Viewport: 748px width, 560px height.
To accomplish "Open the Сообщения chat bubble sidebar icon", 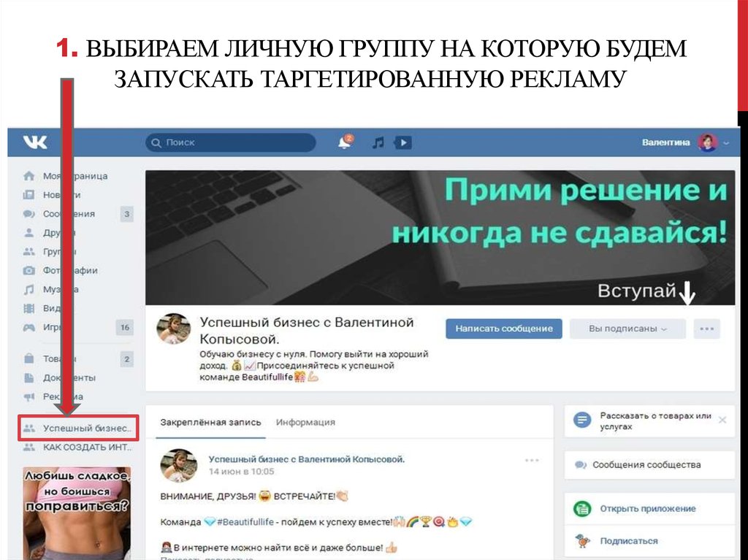I will pos(29,214).
